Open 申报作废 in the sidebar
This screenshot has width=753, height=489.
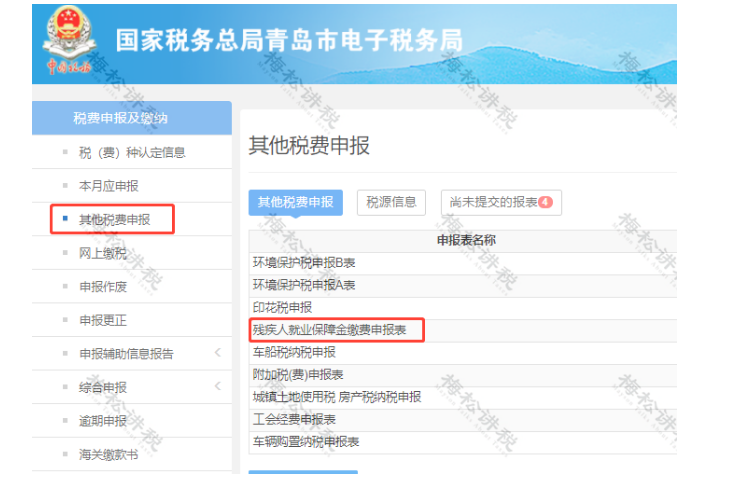coord(103,287)
